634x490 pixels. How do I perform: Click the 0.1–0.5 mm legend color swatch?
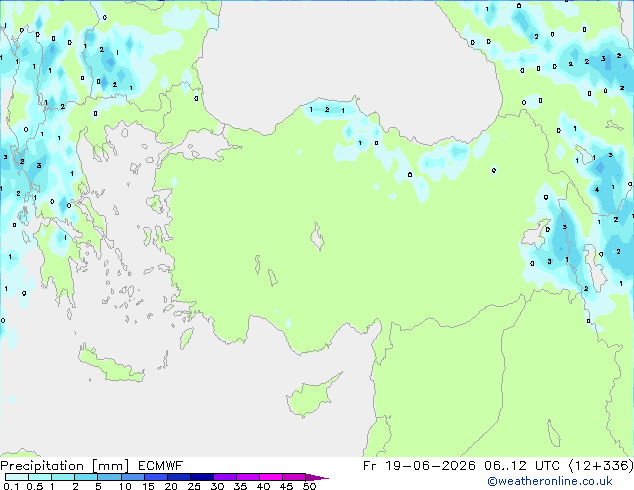pos(17,477)
